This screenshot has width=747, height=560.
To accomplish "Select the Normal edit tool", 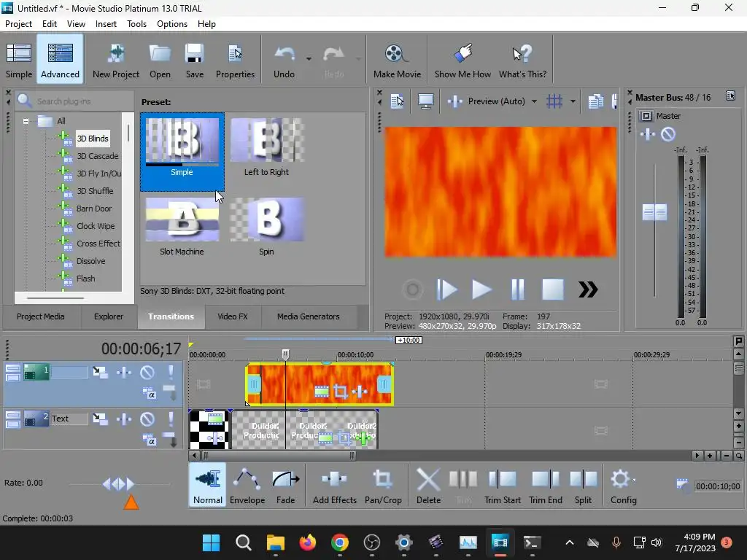I will tap(208, 485).
